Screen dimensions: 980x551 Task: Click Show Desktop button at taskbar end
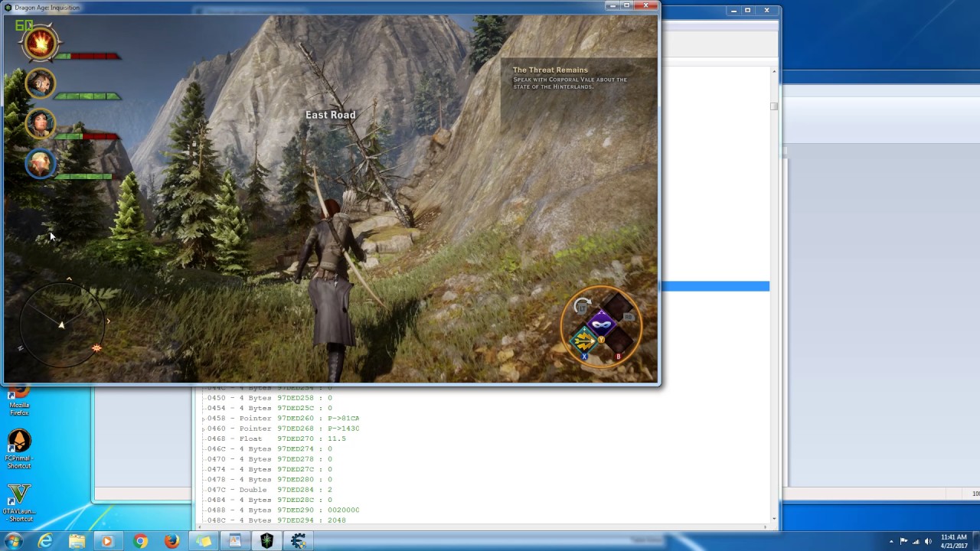tap(975, 541)
